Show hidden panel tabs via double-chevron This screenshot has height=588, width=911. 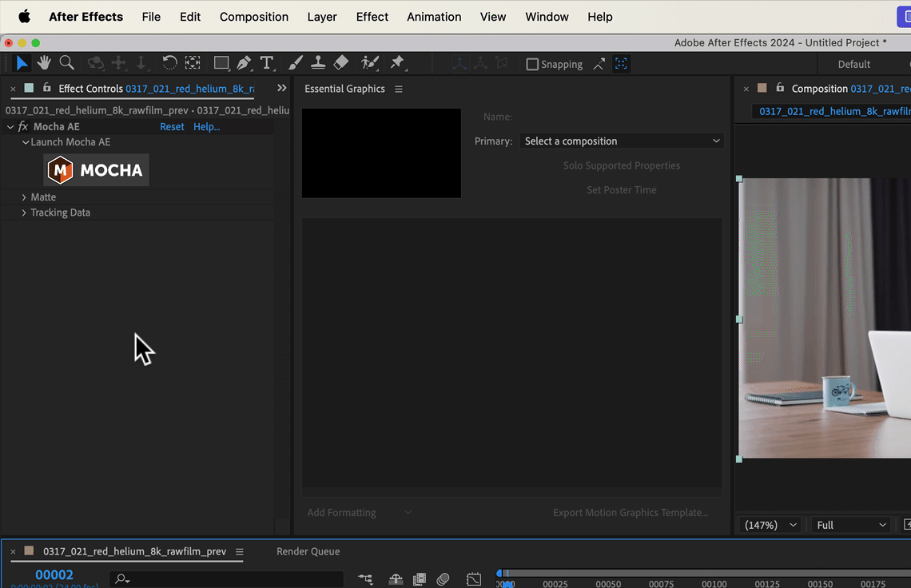click(x=282, y=88)
